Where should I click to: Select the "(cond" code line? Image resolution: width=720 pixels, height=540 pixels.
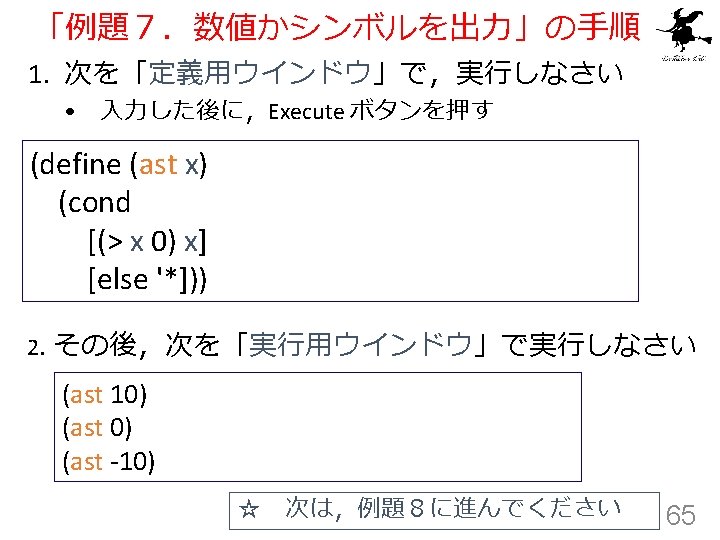click(95, 202)
